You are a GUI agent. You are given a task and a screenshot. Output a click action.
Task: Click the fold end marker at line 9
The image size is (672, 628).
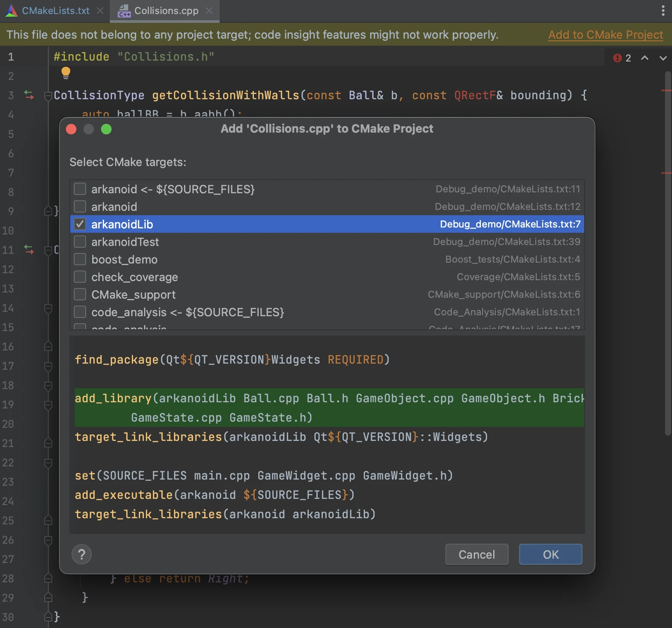48,211
